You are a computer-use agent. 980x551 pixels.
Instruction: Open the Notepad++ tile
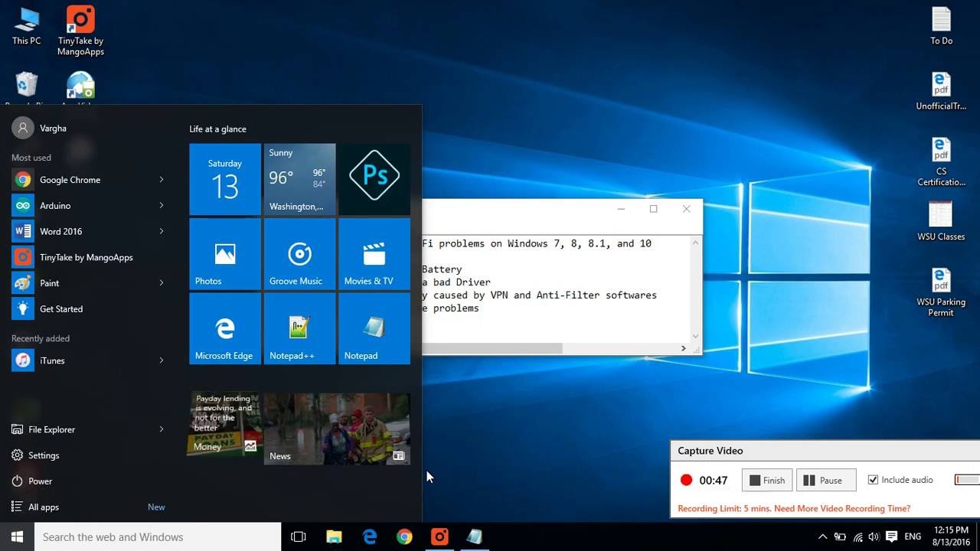pyautogui.click(x=299, y=328)
